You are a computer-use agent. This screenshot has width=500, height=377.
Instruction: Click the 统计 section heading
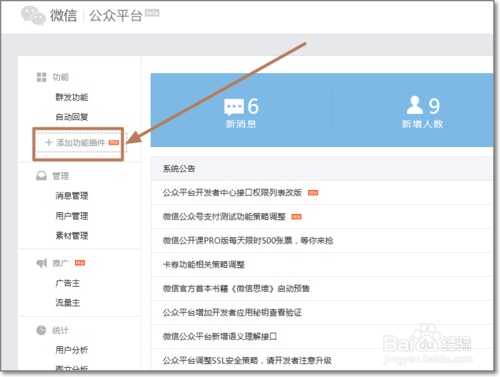(60, 330)
